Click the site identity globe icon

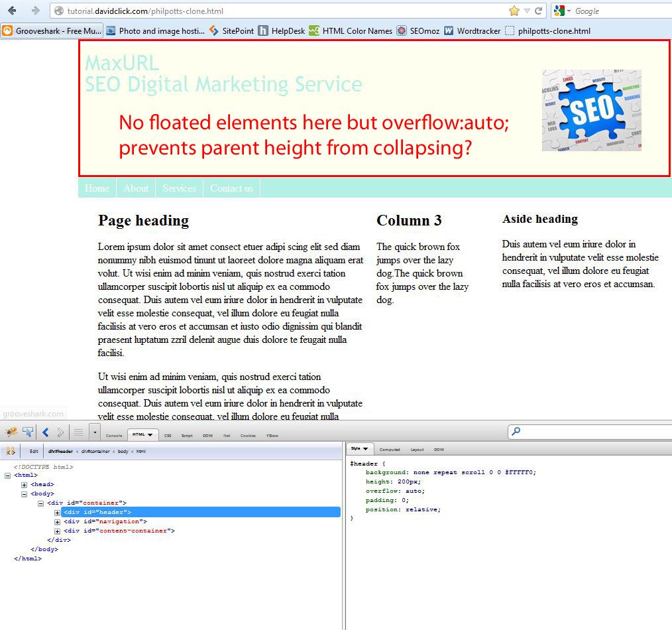tap(59, 11)
